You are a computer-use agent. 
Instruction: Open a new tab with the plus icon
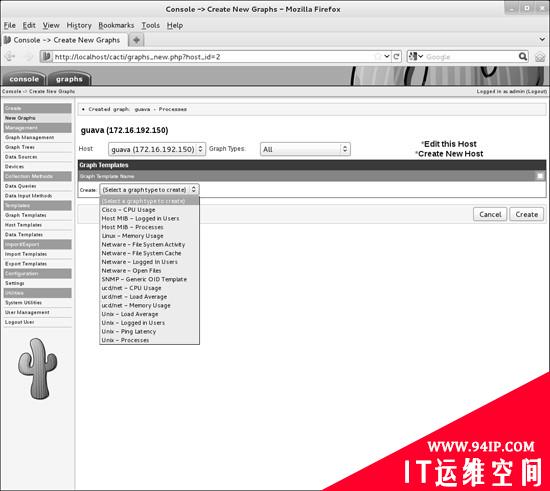click(136, 40)
